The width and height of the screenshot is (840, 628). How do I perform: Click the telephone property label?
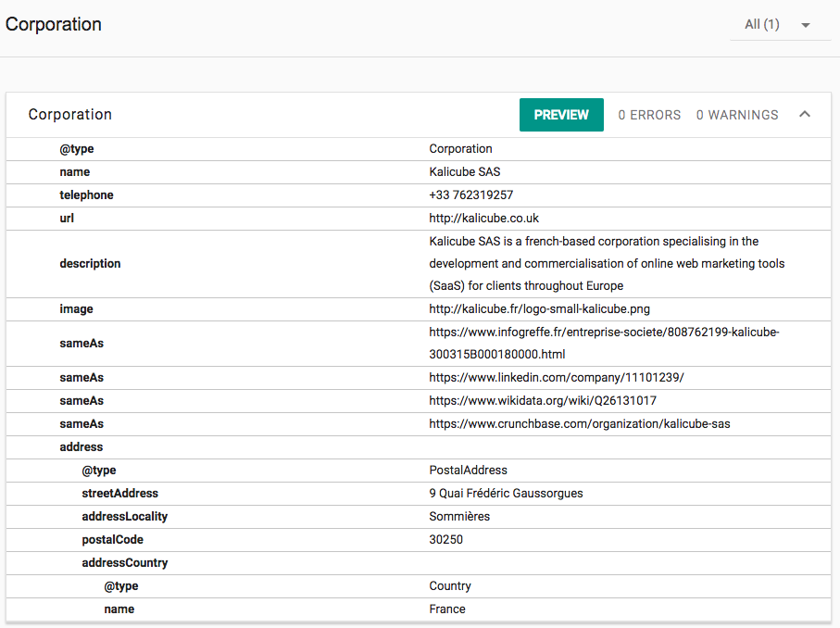86,195
